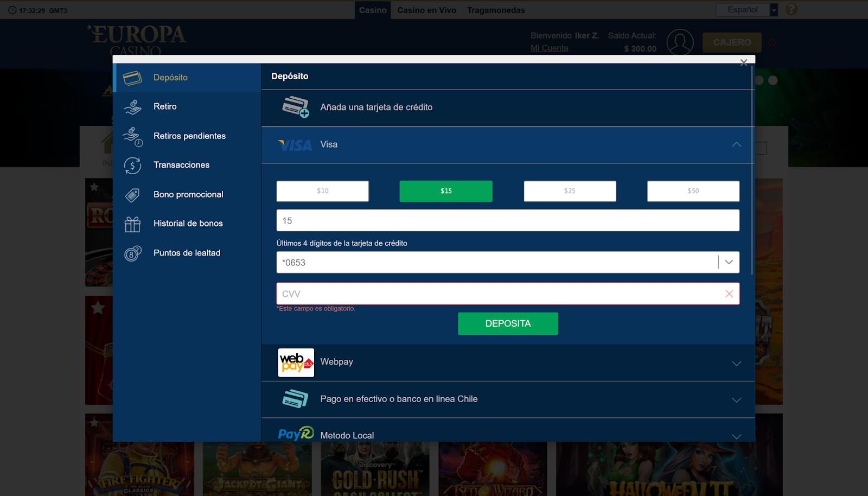Select Añada una tarjeta de crédito
This screenshot has width=868, height=496.
click(x=507, y=107)
